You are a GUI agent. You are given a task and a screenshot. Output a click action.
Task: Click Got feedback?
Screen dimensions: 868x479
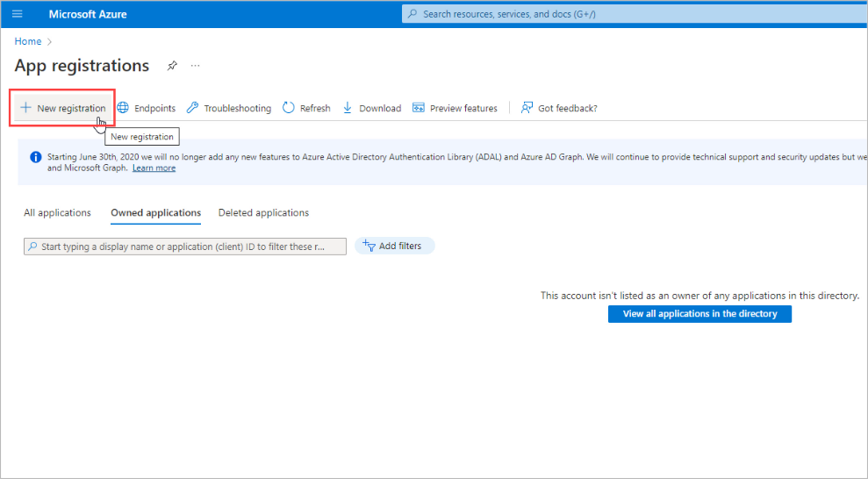coord(559,108)
